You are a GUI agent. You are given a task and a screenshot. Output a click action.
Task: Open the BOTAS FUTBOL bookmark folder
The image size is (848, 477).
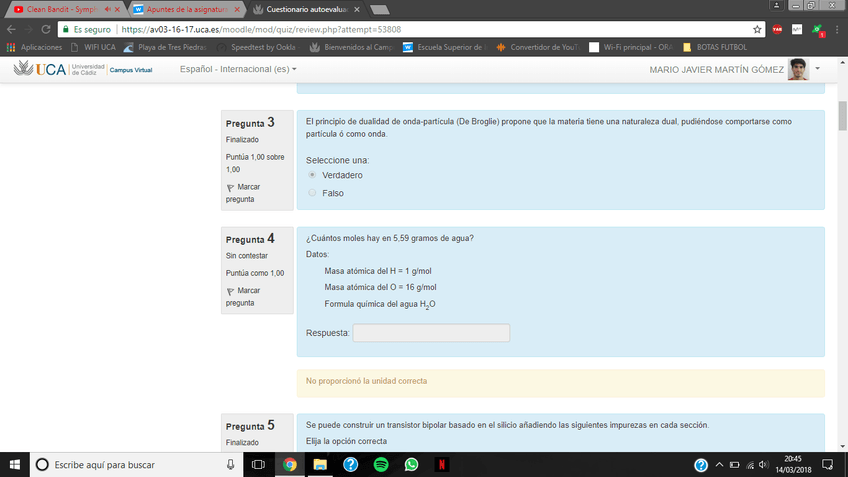715,47
